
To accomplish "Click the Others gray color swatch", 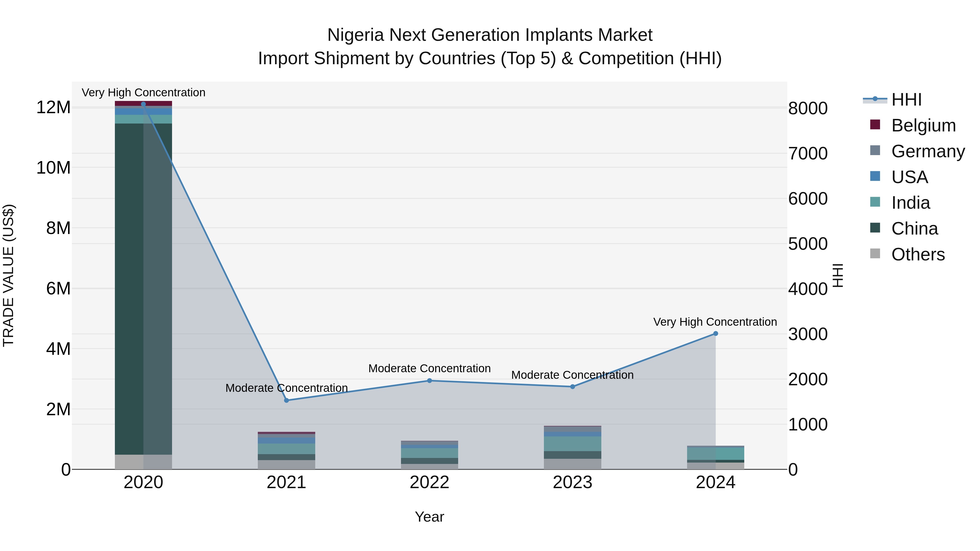I will [875, 254].
